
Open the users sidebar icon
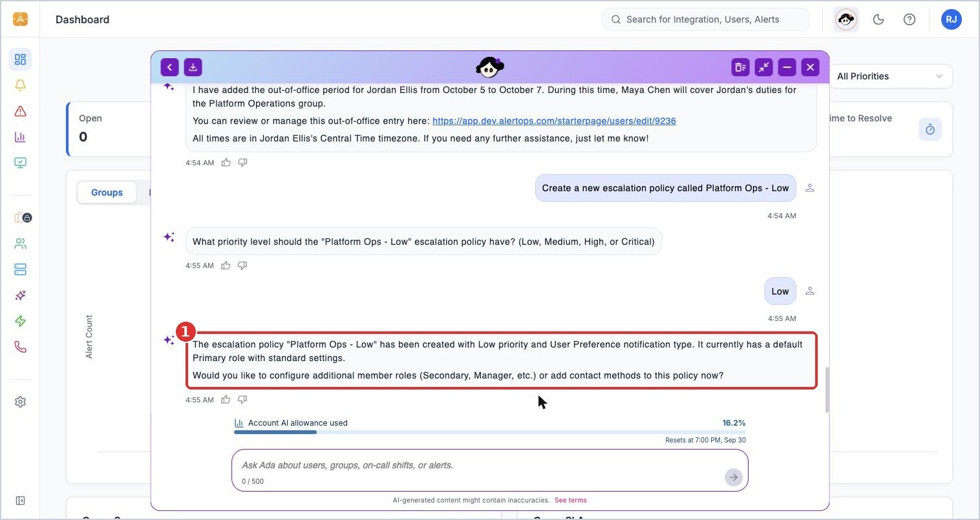pyautogui.click(x=20, y=244)
